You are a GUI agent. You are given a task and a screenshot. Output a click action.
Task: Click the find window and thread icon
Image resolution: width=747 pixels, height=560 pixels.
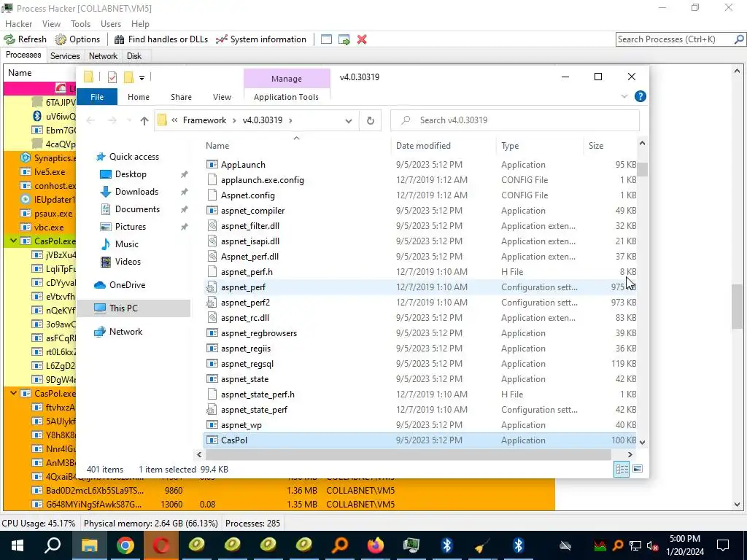tap(344, 39)
